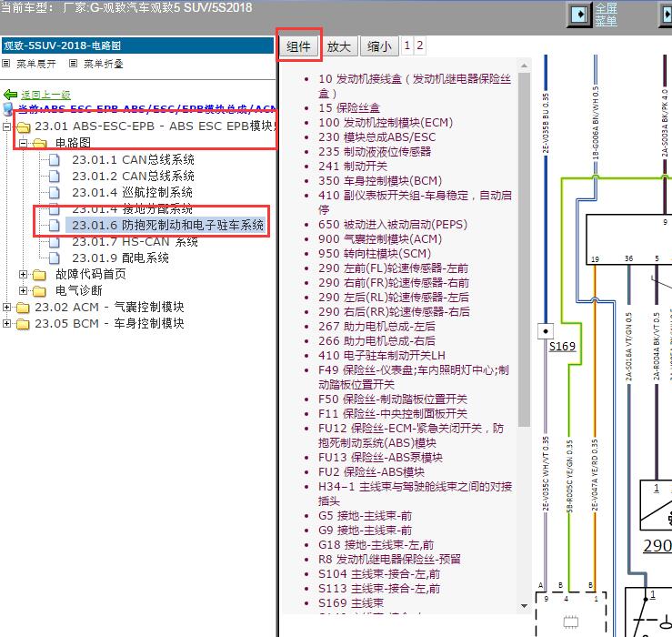This screenshot has height=637, width=672.
Task: Open 23.01.2 CAN总线系统 diagram
Action: pyautogui.click(x=133, y=176)
